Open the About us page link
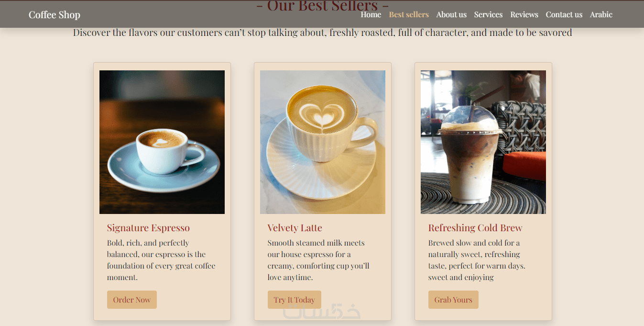Image resolution: width=644 pixels, height=326 pixels. (451, 14)
